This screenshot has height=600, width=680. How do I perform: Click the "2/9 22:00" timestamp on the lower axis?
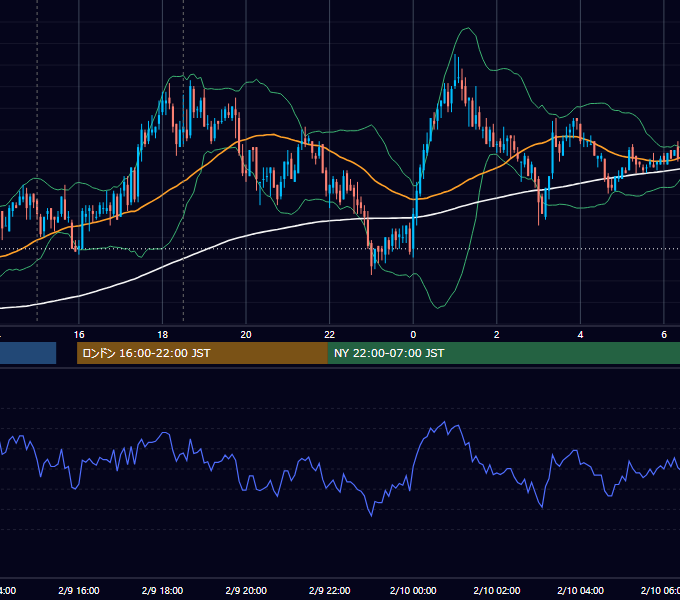coord(330,590)
